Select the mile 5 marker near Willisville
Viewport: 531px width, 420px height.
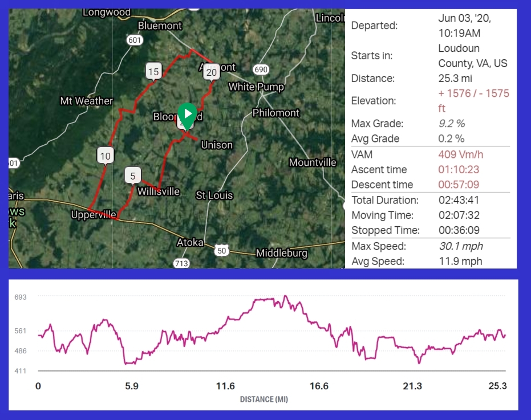pyautogui.click(x=132, y=176)
